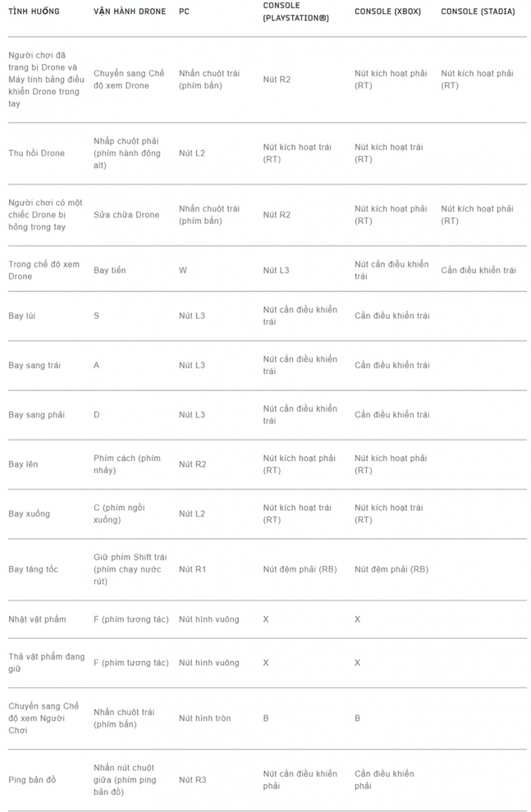Click 'Chuyển sang Chế độ xem Drone' cell

pos(129,79)
